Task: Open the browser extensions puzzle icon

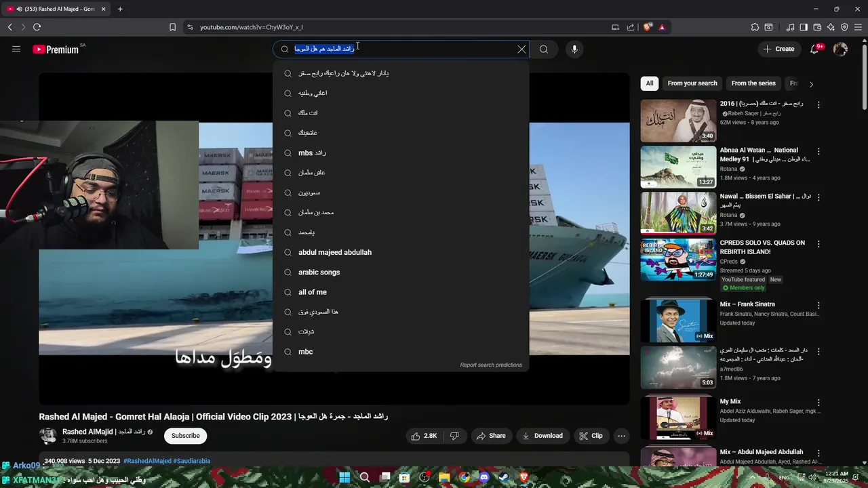Action: (755, 27)
